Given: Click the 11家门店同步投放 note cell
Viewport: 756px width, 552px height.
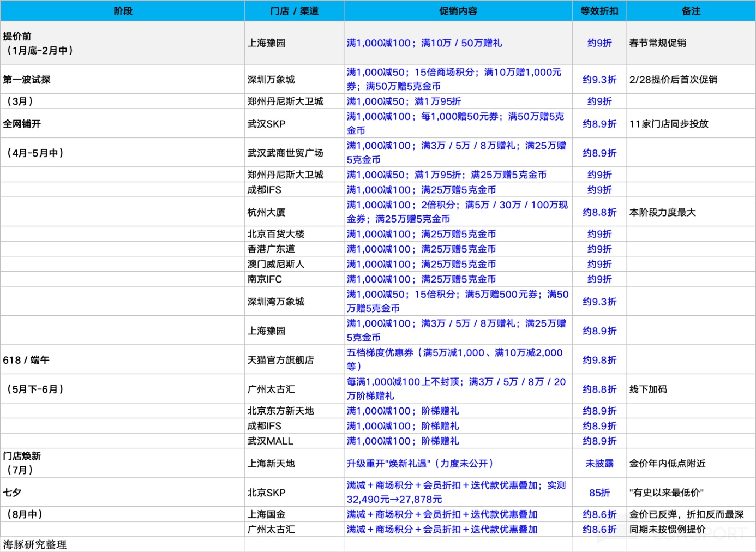Looking at the screenshot, I should tap(691, 123).
